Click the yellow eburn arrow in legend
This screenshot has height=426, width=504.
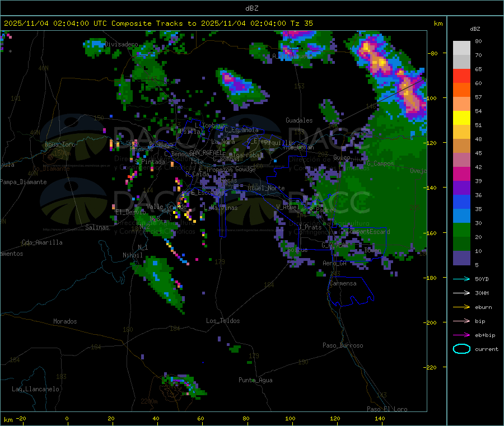[x=461, y=307]
